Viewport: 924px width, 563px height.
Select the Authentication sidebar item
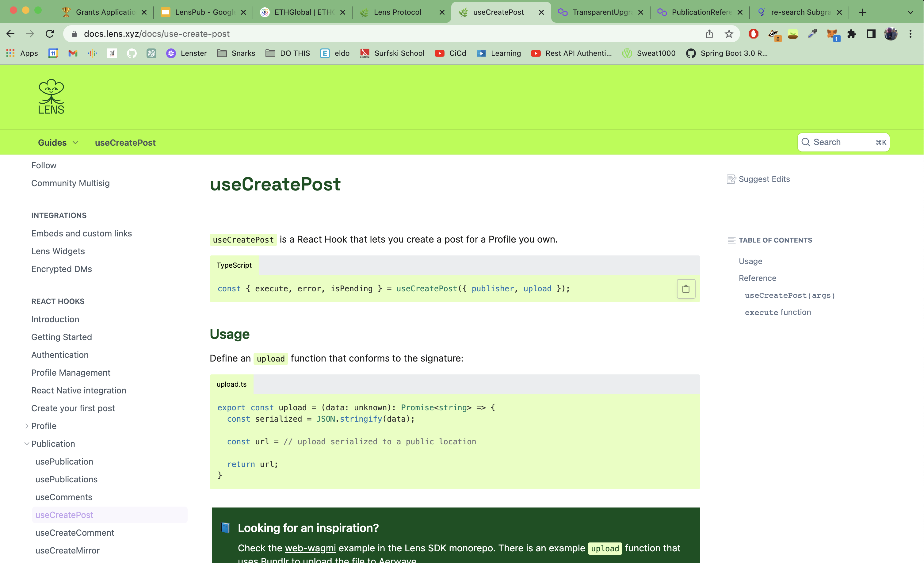click(x=59, y=355)
